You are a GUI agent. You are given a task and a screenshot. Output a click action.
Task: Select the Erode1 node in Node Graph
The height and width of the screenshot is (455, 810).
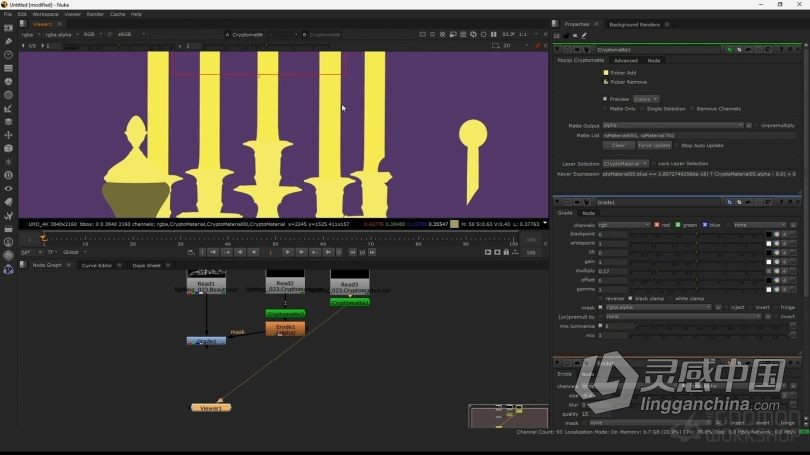[285, 330]
